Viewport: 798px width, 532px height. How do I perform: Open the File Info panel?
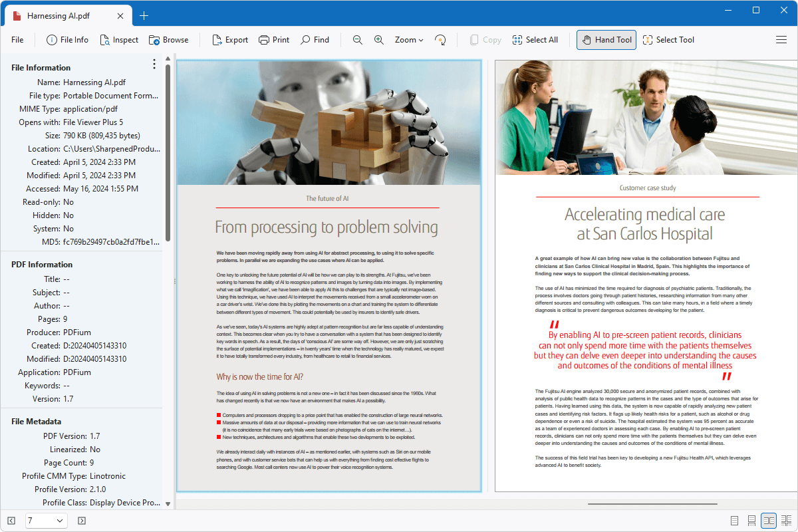point(67,40)
